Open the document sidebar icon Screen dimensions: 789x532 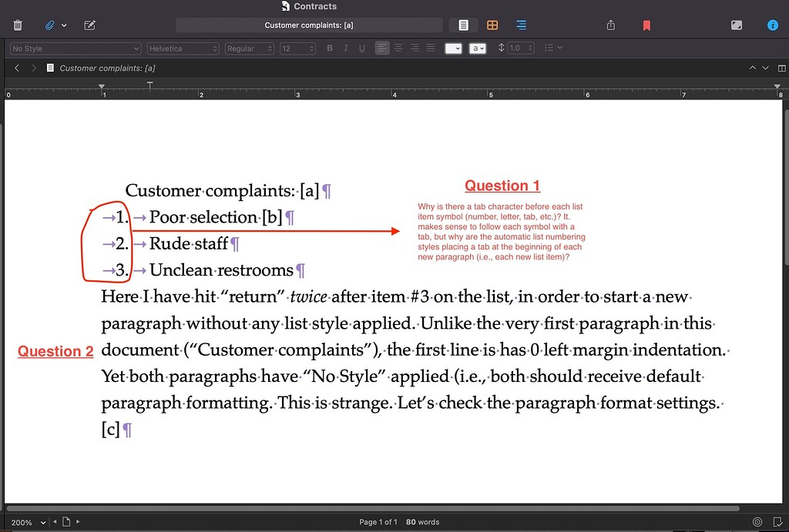[463, 25]
